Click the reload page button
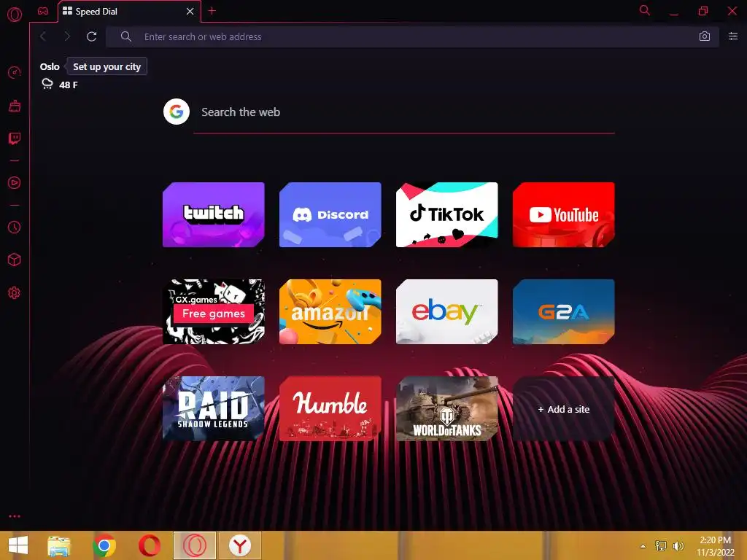The image size is (747, 560). pyautogui.click(x=91, y=36)
